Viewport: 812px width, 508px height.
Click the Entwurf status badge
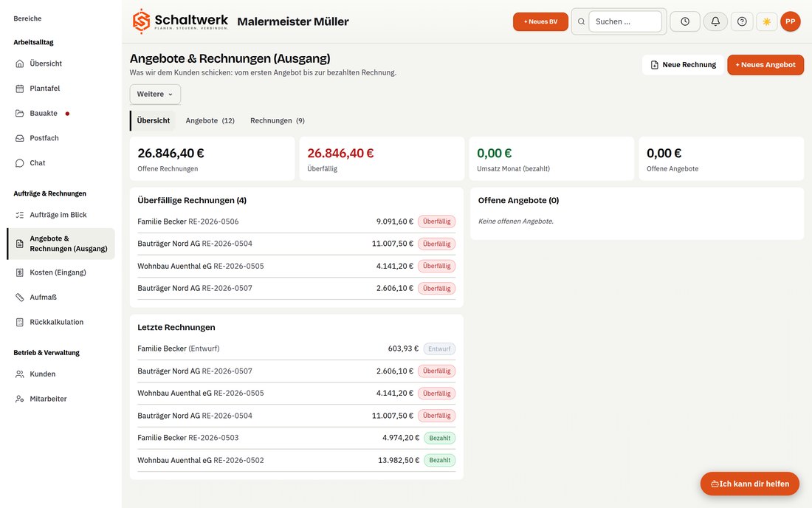coord(439,349)
